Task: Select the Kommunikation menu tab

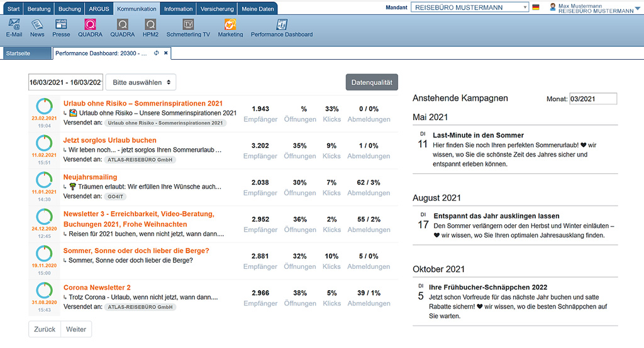Action: (x=136, y=9)
